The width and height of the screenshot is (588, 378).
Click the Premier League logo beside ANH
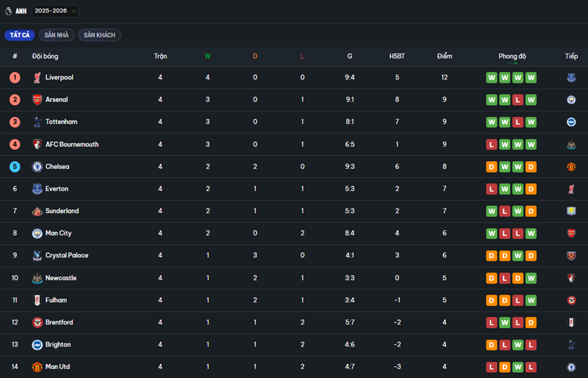pos(8,11)
